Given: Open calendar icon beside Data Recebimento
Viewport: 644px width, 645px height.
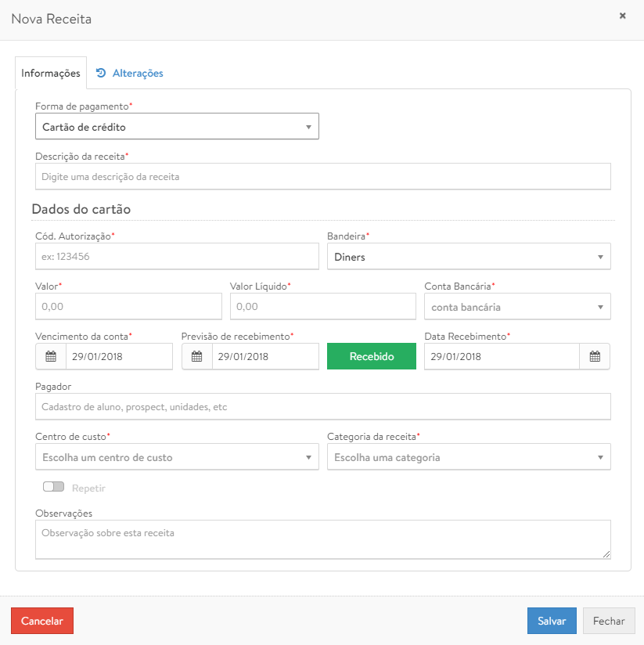Looking at the screenshot, I should (595, 356).
